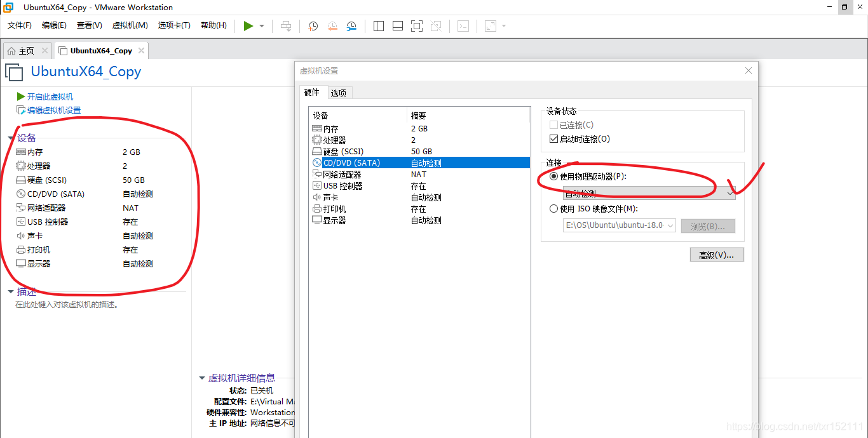Toggle the thumbnail bar view icon

[x=398, y=25]
